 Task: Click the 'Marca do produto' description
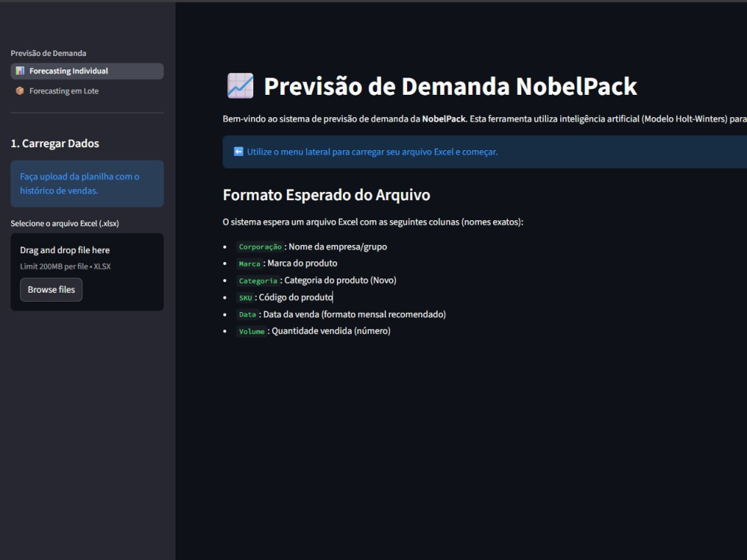coord(303,264)
